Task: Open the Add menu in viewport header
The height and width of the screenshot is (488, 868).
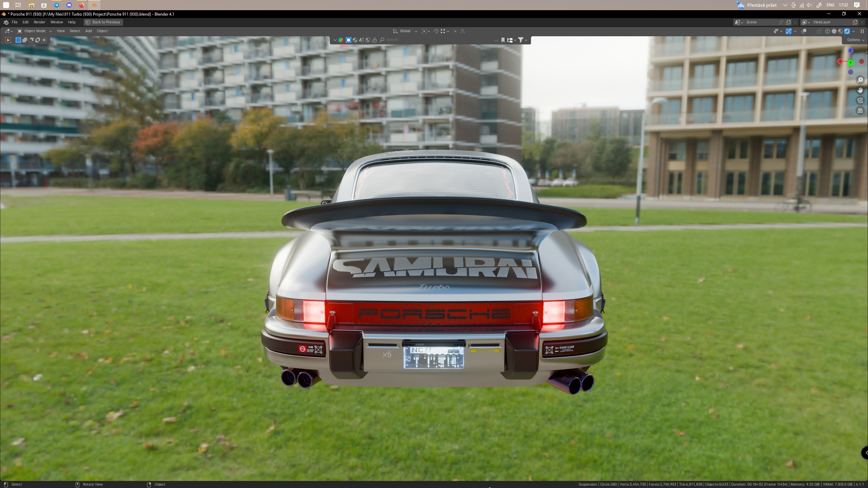Action: [88, 31]
